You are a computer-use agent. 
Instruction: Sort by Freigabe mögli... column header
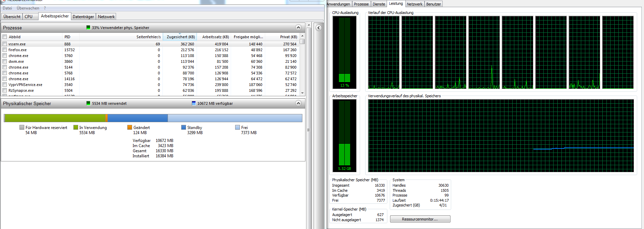248,37
